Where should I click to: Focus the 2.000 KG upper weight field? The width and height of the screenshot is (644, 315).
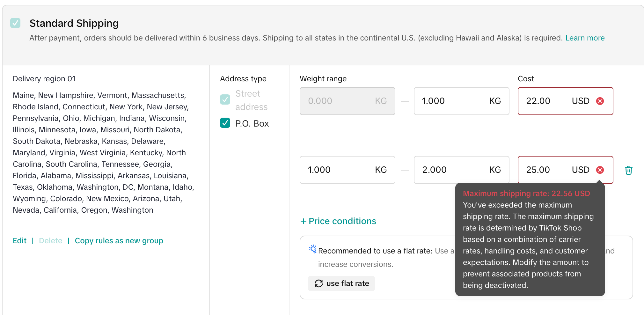pos(453,170)
